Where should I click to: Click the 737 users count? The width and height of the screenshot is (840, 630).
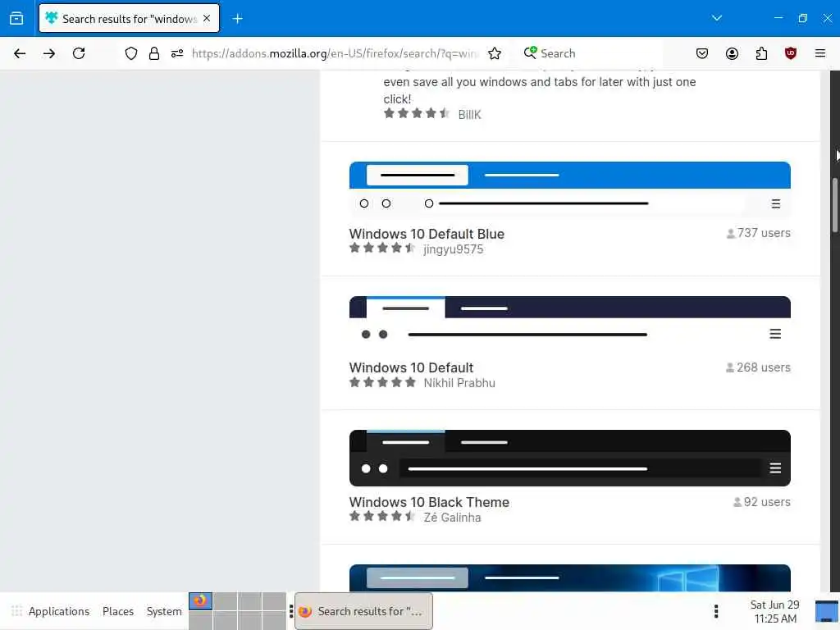[x=758, y=234]
